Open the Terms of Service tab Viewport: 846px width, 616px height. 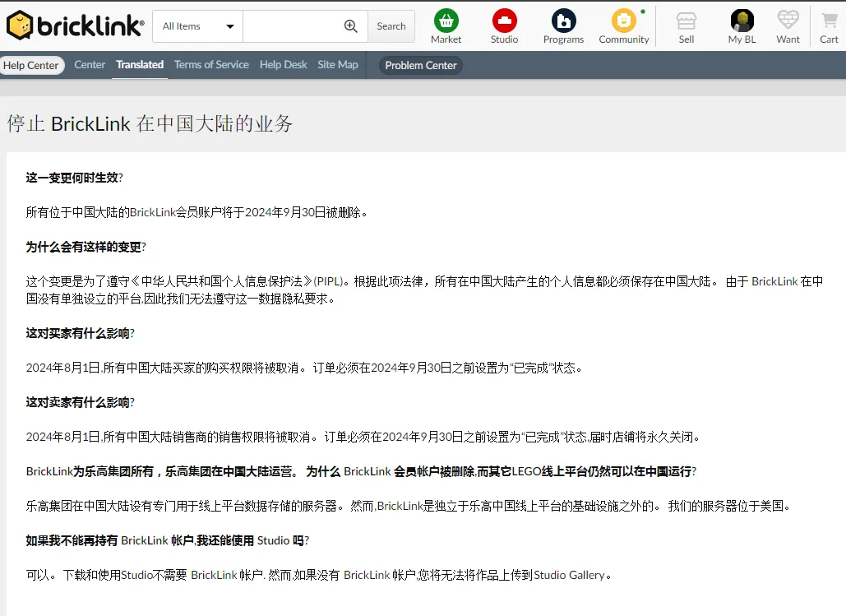pyautogui.click(x=211, y=65)
